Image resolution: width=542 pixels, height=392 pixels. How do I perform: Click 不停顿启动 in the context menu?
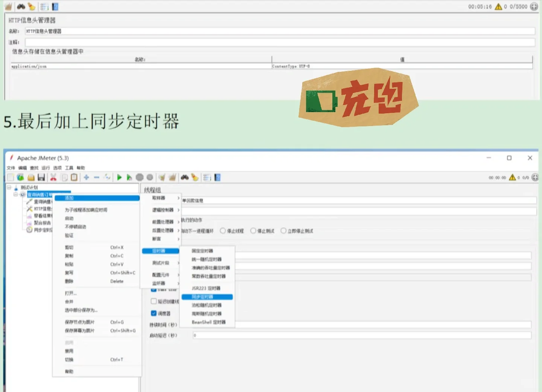97,227
